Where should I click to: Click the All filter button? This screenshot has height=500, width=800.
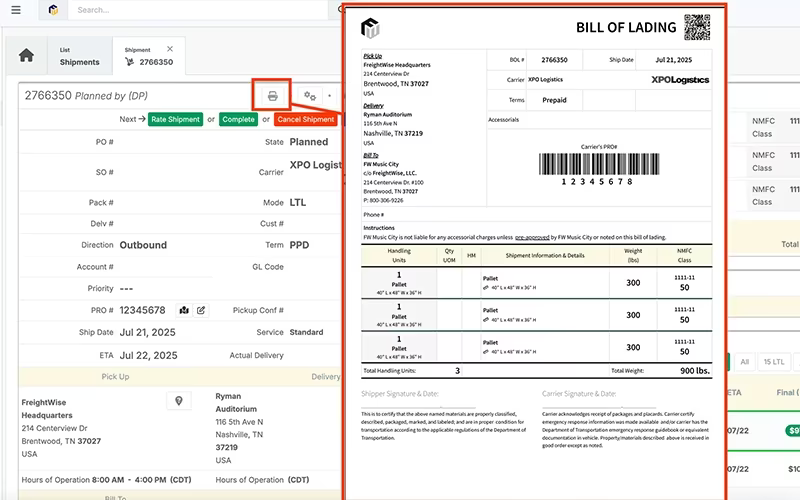(745, 362)
